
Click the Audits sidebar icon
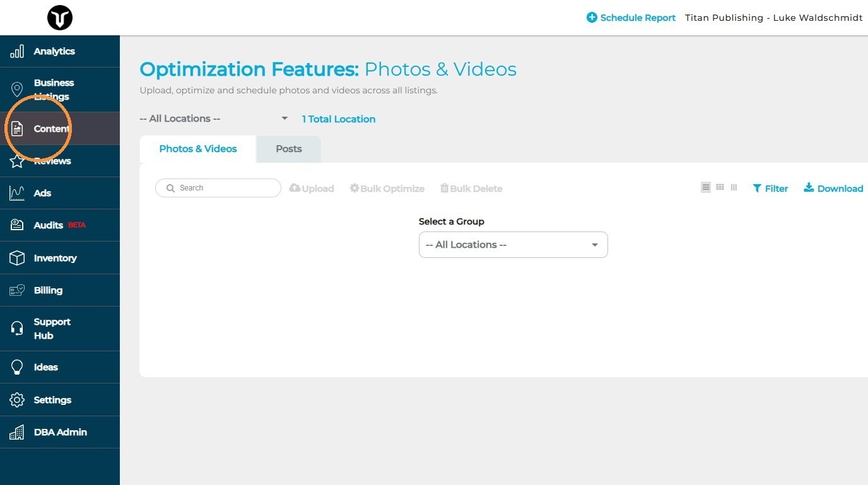coord(17,225)
